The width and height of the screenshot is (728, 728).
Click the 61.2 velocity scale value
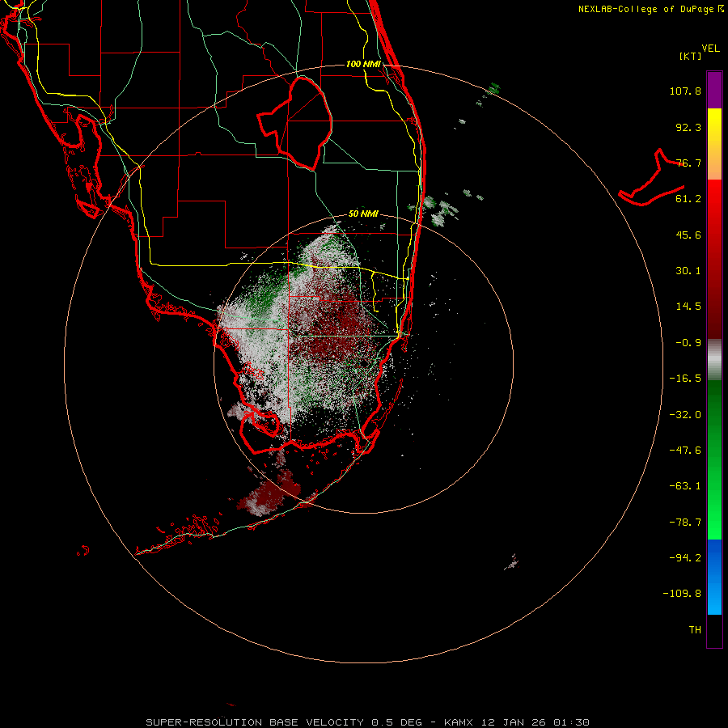pos(688,199)
